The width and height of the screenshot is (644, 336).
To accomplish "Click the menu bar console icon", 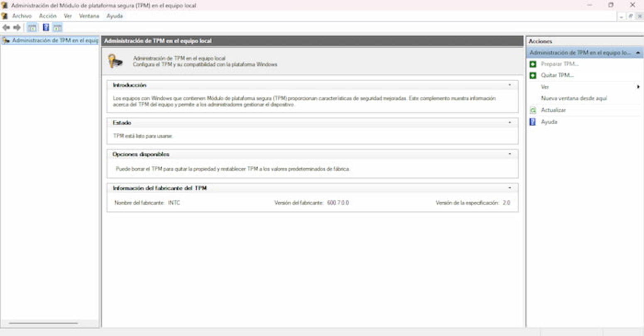I will click(x=5, y=16).
